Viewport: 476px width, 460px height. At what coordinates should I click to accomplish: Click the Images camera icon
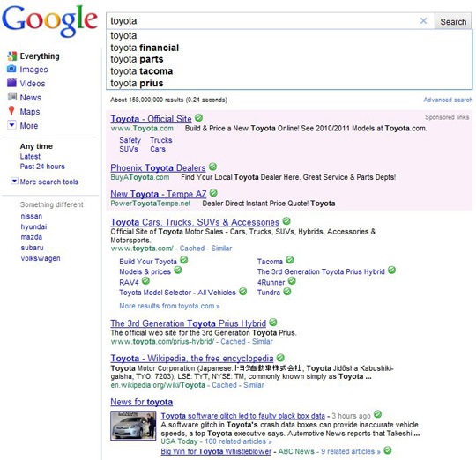[11, 69]
